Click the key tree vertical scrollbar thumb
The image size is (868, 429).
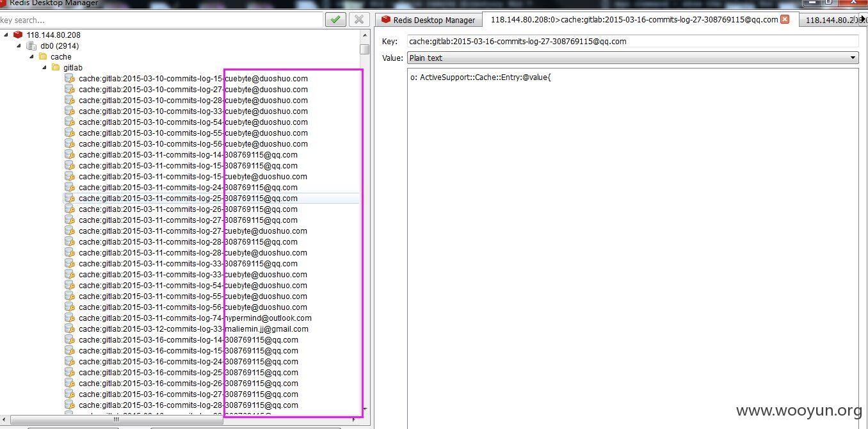pos(365,49)
